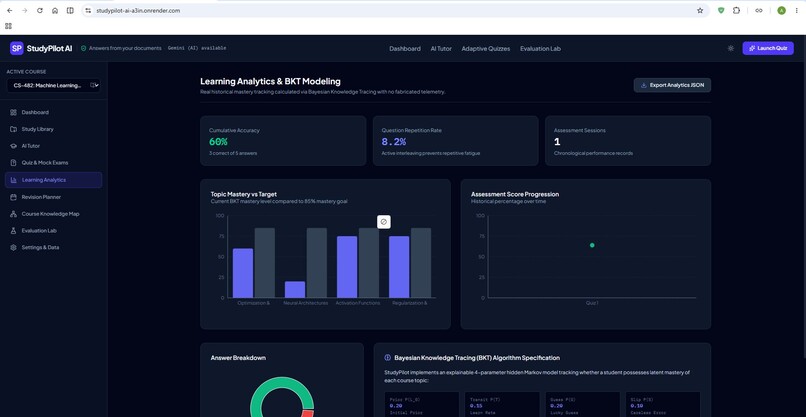Click the green shield extension icon

[x=721, y=10]
